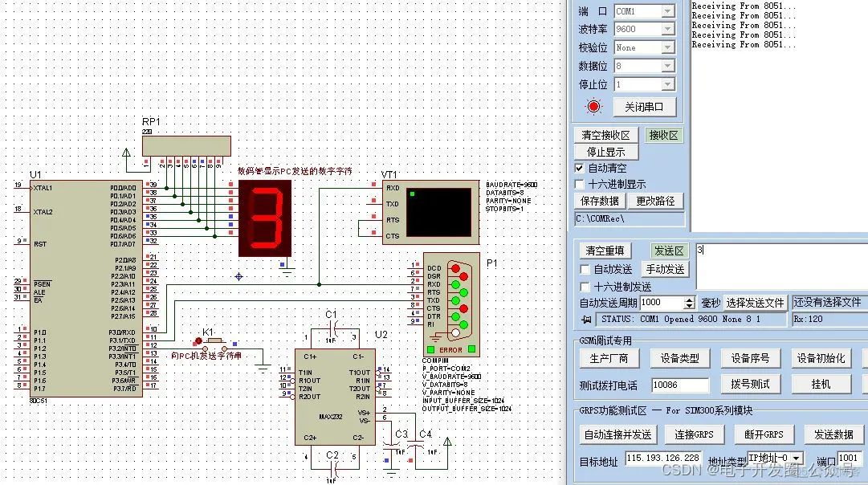Click the send area text box containing 3

781,265
